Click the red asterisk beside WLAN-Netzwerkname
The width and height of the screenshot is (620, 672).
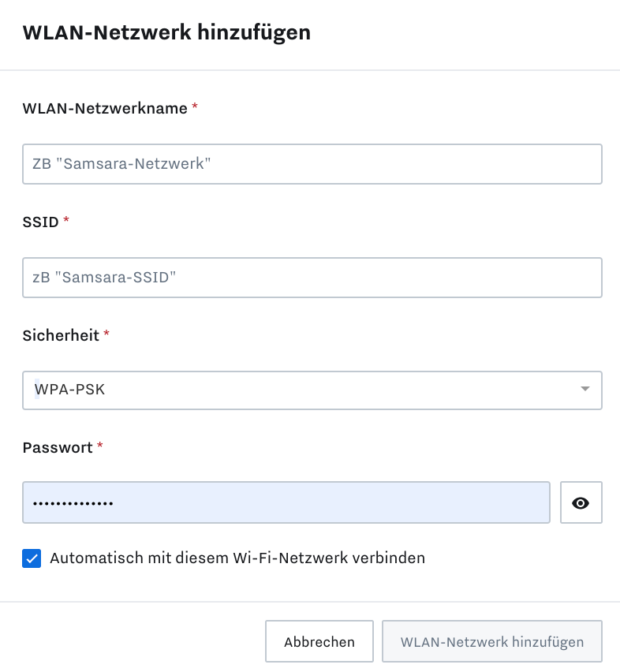pyautogui.click(x=195, y=107)
